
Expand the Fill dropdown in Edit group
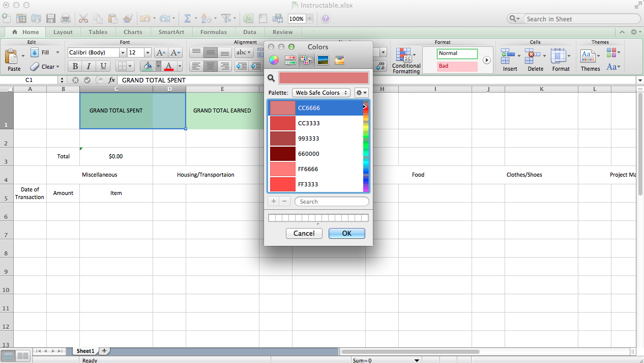tap(57, 52)
